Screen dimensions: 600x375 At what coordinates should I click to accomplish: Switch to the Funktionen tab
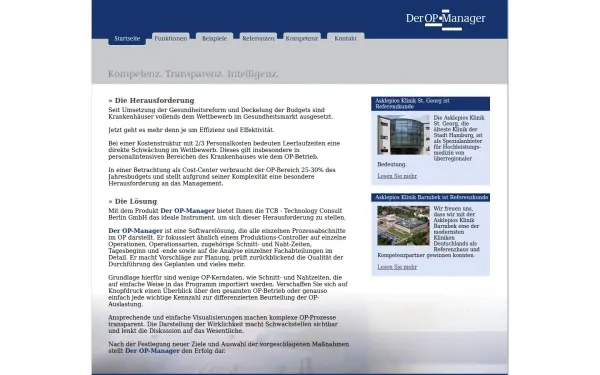coord(171,38)
